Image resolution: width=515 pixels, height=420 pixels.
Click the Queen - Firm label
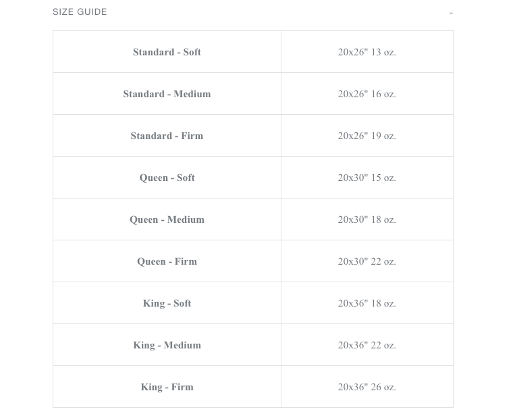tap(167, 261)
